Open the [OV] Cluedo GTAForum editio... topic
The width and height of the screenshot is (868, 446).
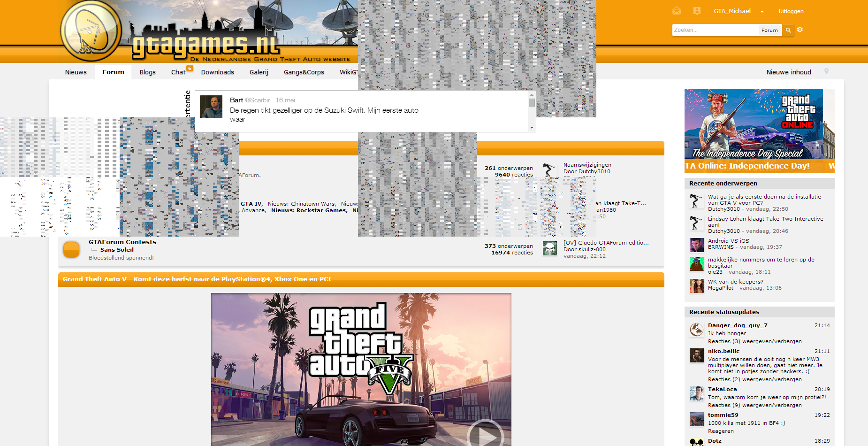coord(606,243)
